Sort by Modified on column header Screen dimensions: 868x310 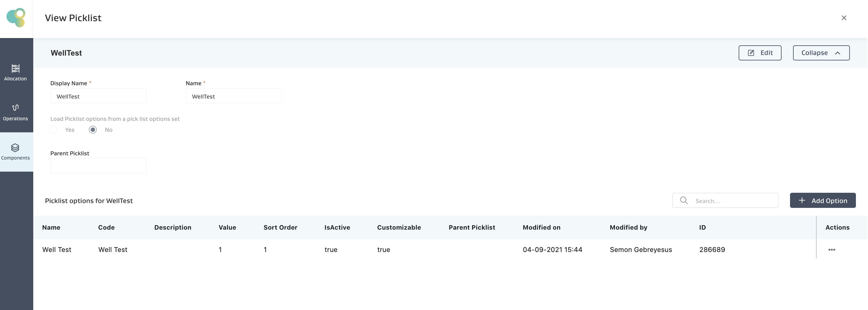click(x=541, y=228)
